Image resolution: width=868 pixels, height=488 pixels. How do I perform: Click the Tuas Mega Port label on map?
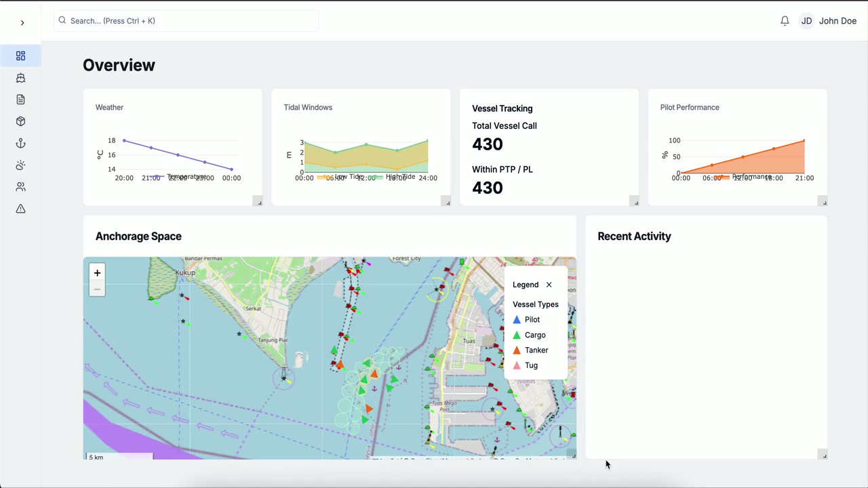coord(445,407)
